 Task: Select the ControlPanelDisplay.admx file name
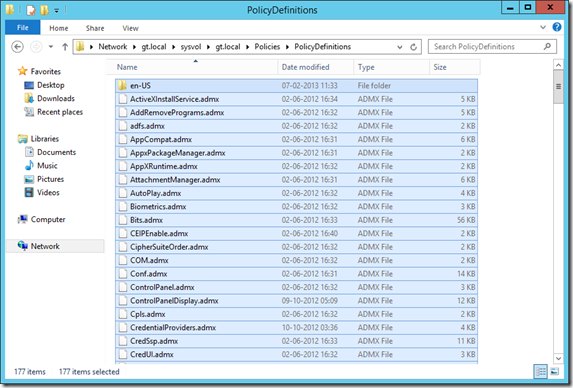[x=174, y=301]
